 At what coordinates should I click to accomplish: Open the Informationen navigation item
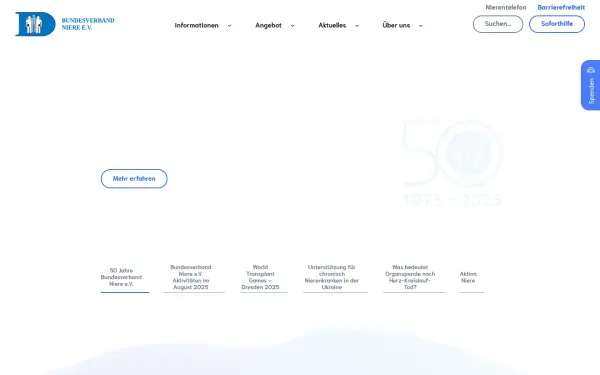click(x=196, y=25)
